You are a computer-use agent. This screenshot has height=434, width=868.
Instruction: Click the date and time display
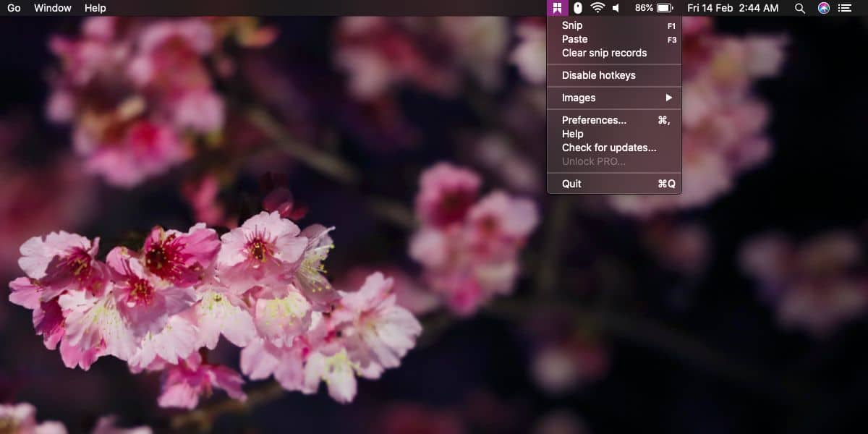pyautogui.click(x=733, y=8)
